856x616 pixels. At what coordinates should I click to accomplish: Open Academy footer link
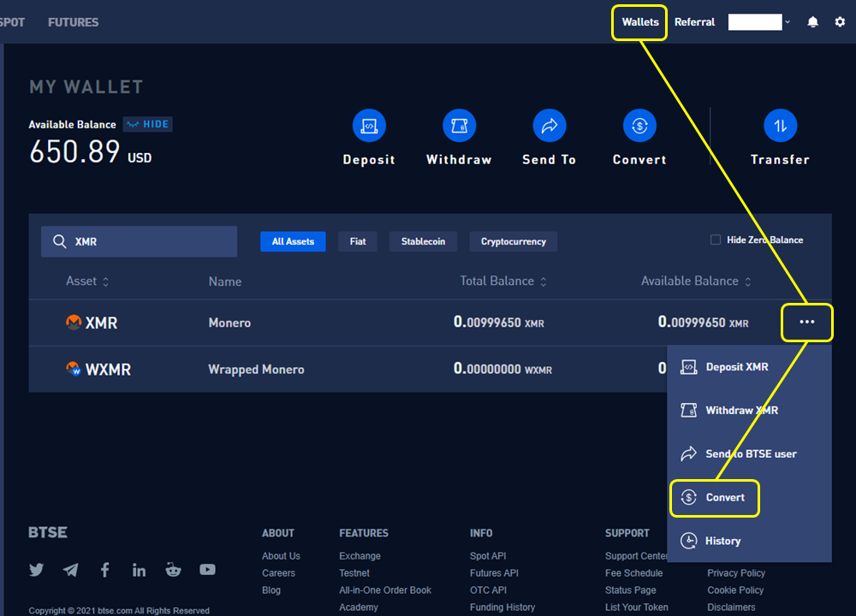pos(358,607)
